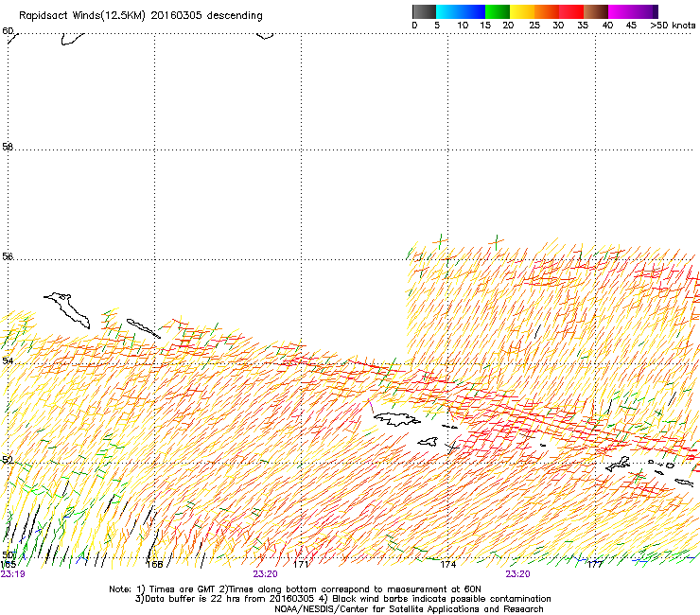The width and height of the screenshot is (700, 615).
Task: Click the cyan-blue 5-15 knots legend swatch
Action: [x=461, y=11]
